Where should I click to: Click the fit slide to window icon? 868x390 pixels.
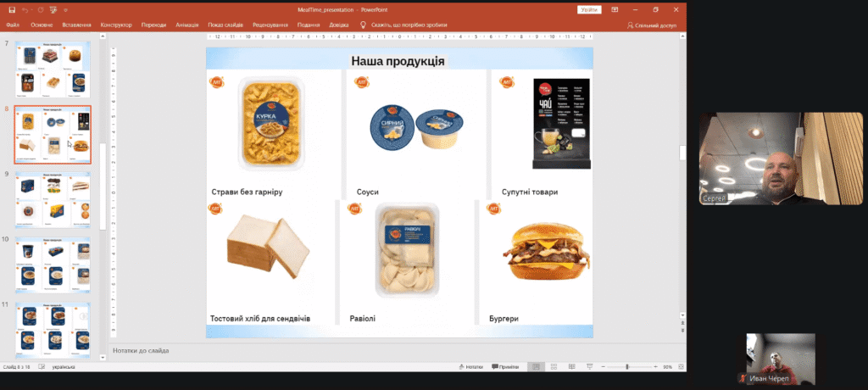click(679, 366)
